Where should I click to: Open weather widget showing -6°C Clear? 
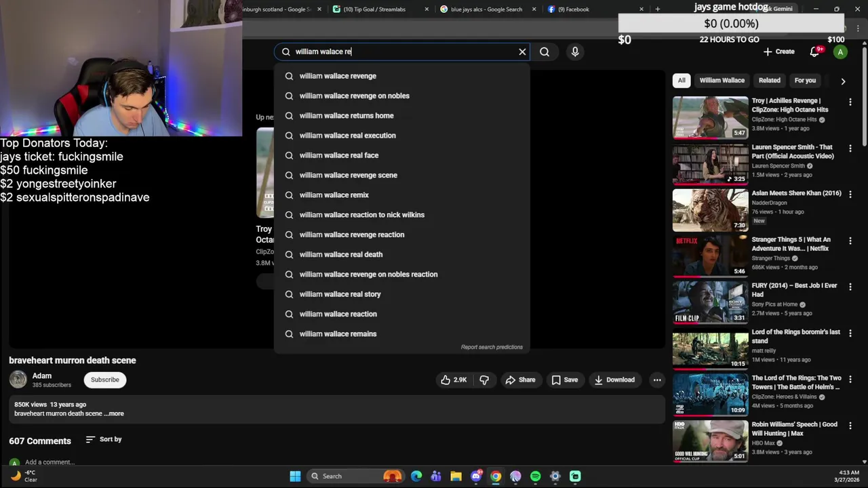24,476
